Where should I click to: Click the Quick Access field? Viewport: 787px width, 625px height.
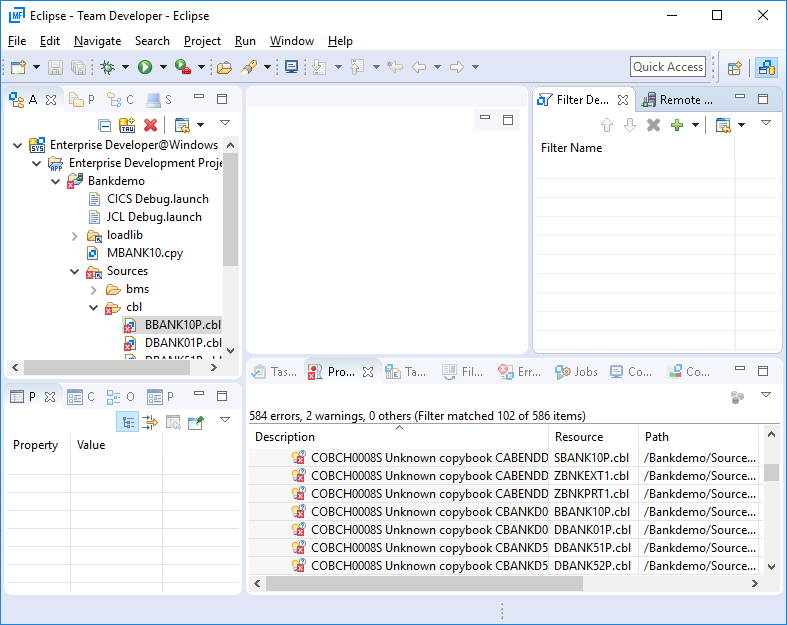pyautogui.click(x=668, y=67)
